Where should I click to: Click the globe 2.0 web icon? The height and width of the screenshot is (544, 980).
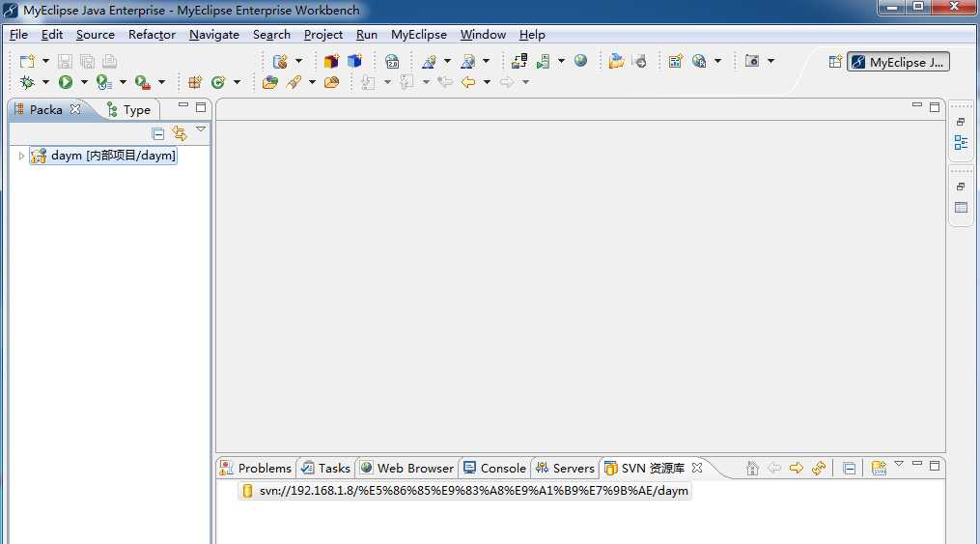point(392,61)
